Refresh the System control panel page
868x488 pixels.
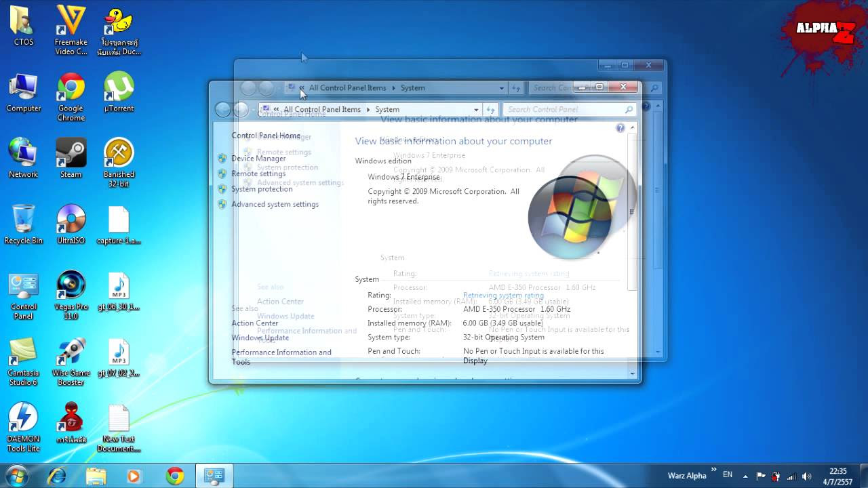pos(491,109)
